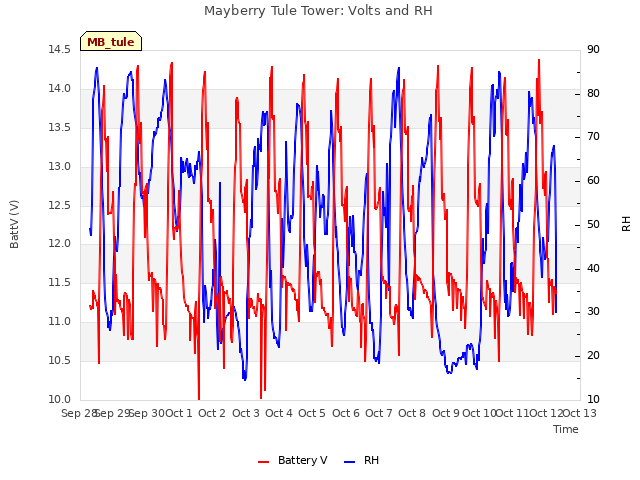Viewport: 640px width, 480px height.
Task: Click the 13.0 voltage tick label
Action: click(x=60, y=167)
